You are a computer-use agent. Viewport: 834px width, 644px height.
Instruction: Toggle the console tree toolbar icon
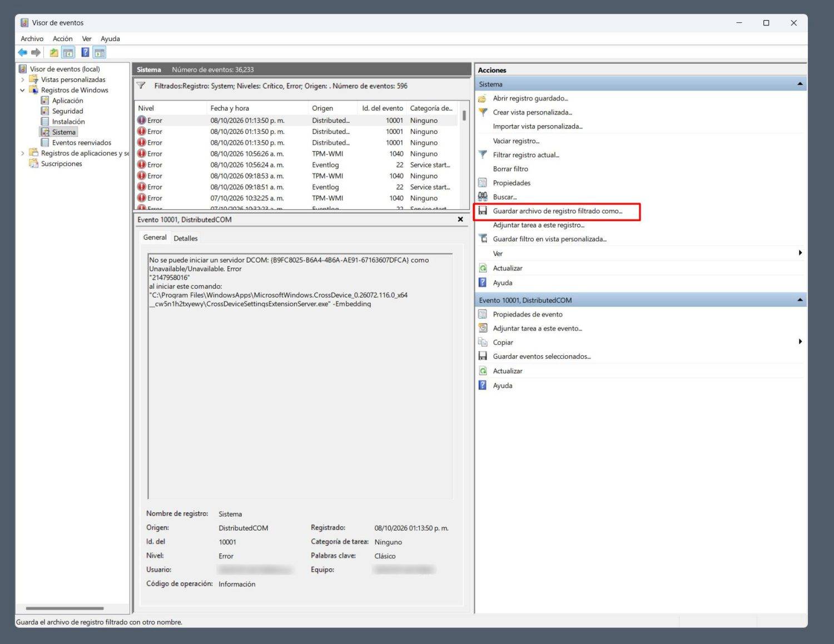coord(68,52)
